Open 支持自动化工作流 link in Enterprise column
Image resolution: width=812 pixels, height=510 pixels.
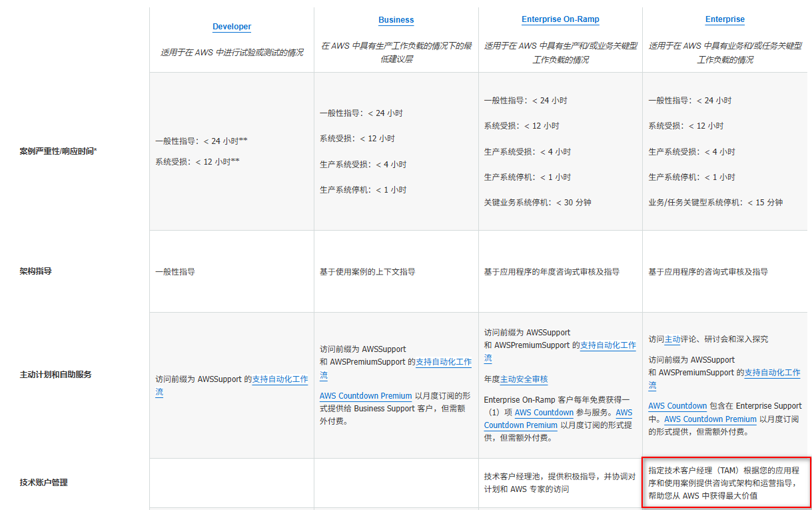[x=772, y=373]
